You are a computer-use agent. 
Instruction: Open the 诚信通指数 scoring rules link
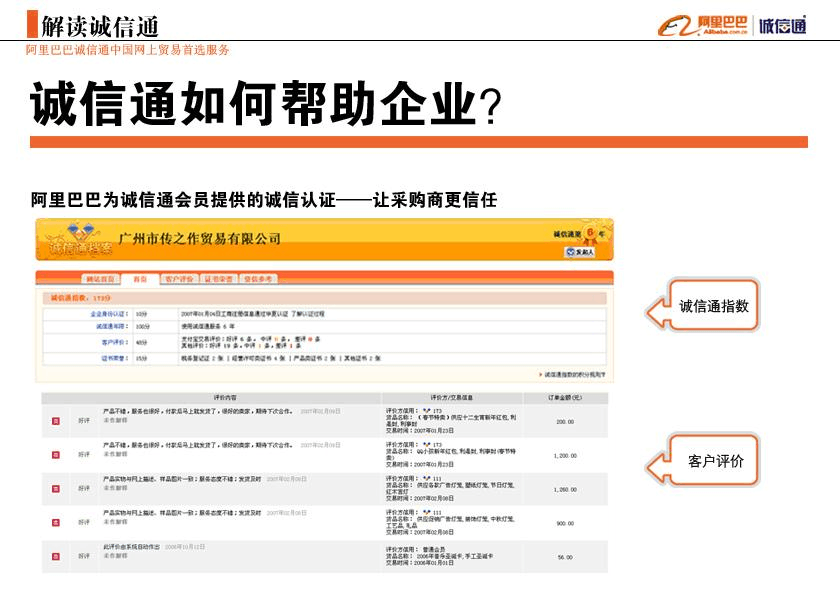575,375
